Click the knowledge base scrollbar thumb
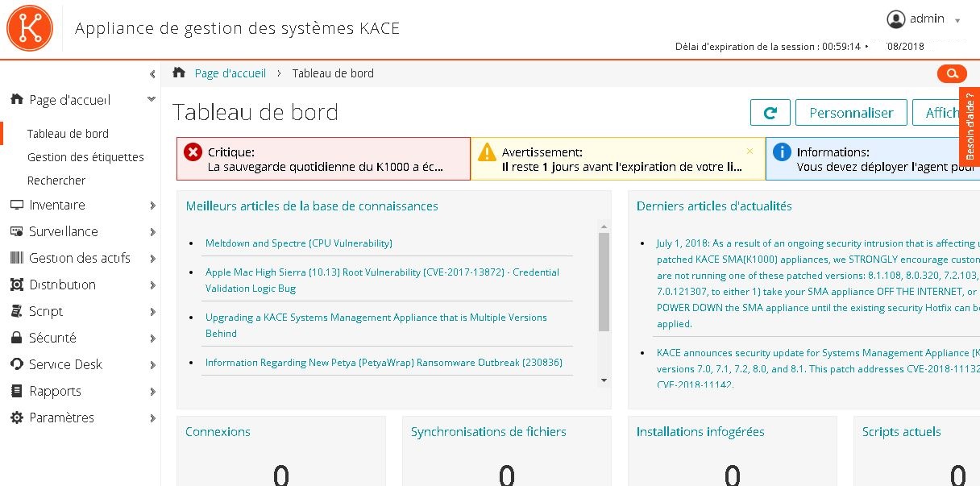This screenshot has height=486, width=980. click(604, 282)
